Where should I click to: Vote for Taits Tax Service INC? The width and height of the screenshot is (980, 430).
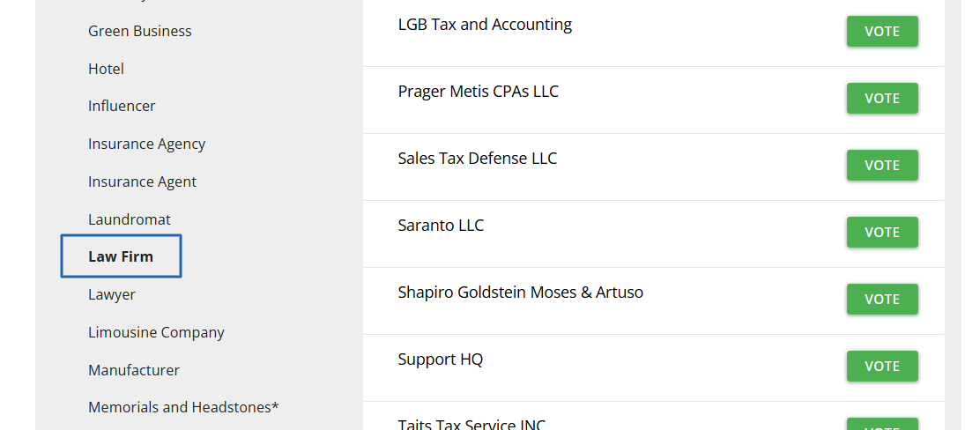pyautogui.click(x=881, y=426)
